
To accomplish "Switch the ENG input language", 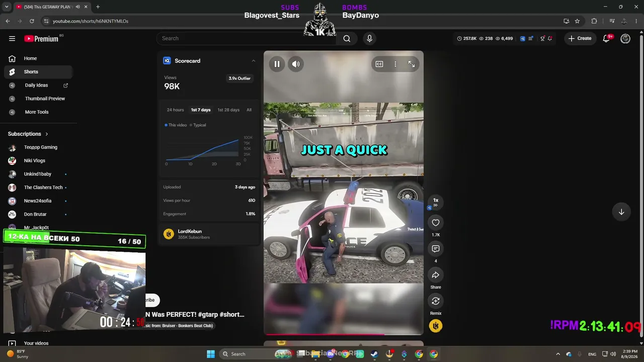I will 592,354.
